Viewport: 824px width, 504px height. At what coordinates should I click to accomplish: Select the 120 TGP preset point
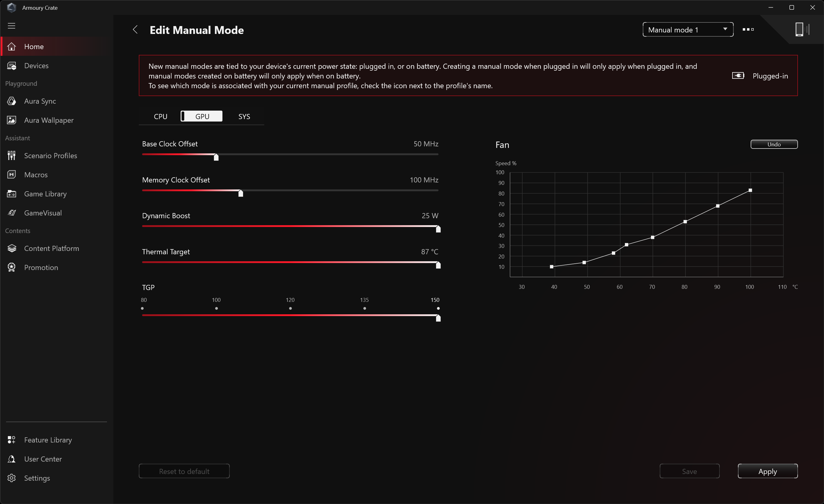[x=290, y=308]
